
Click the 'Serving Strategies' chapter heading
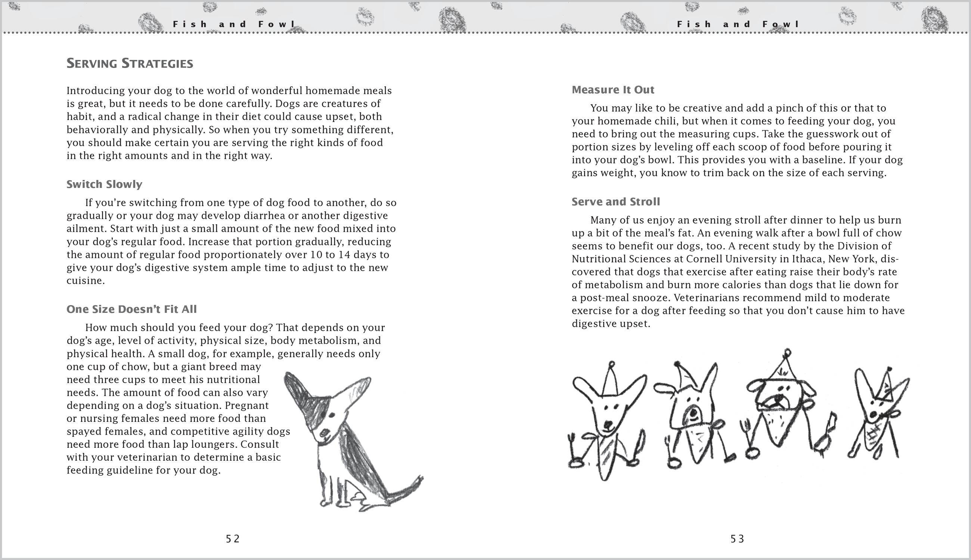coord(130,63)
